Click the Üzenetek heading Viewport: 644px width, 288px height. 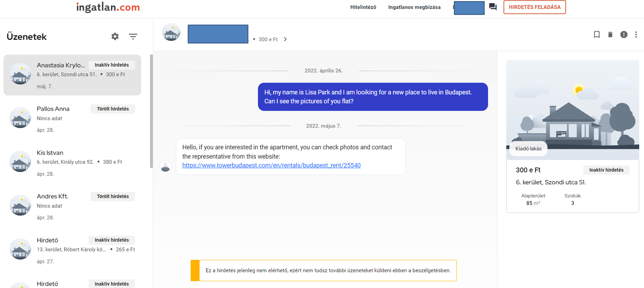click(x=27, y=37)
